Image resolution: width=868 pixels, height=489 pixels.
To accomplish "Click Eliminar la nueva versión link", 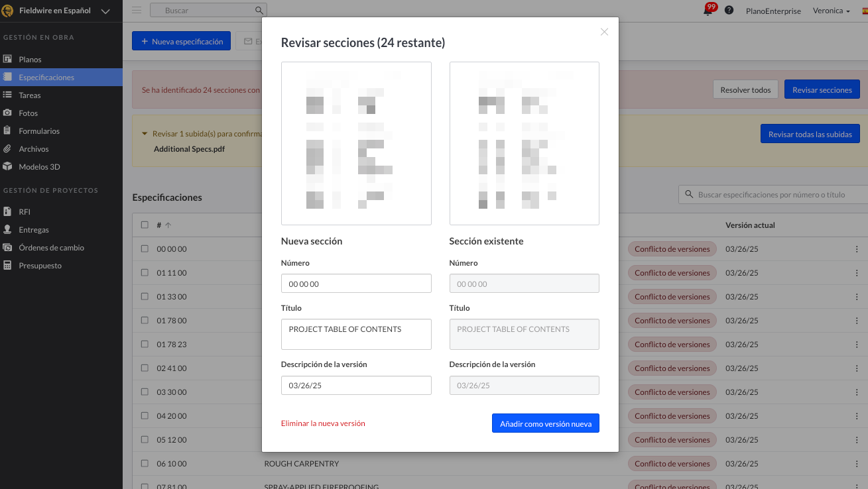I will tap(323, 423).
